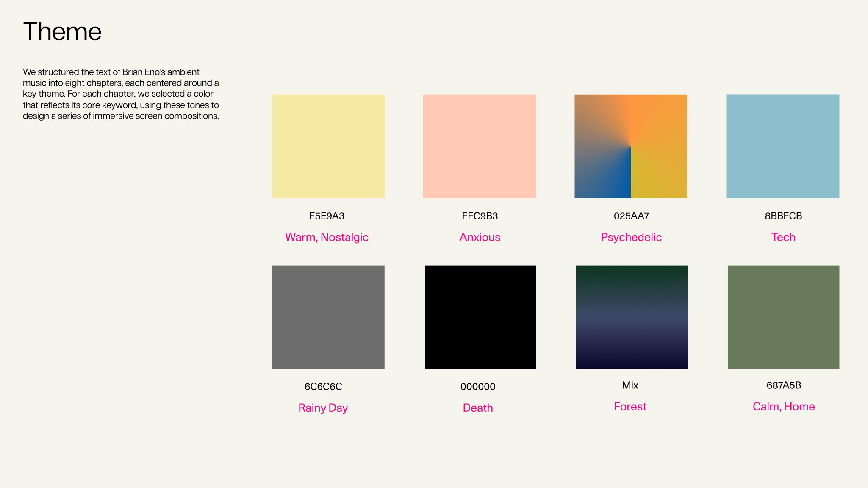Click the gray 6C6C6C swatch

click(x=328, y=317)
